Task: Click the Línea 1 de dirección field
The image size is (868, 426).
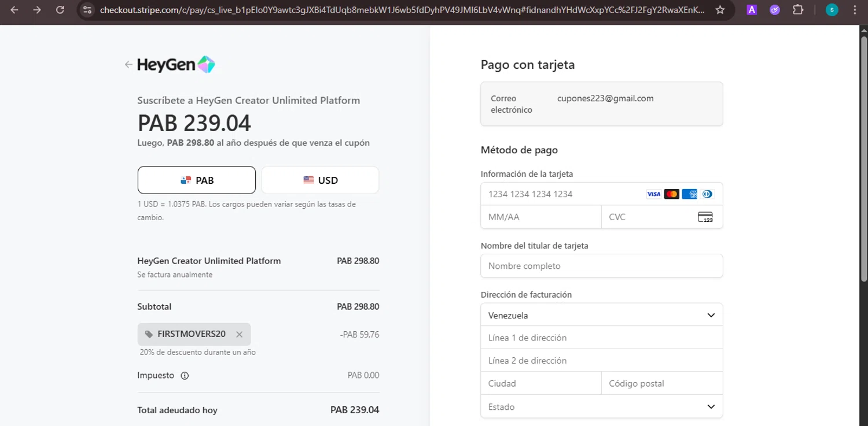Action: (602, 338)
